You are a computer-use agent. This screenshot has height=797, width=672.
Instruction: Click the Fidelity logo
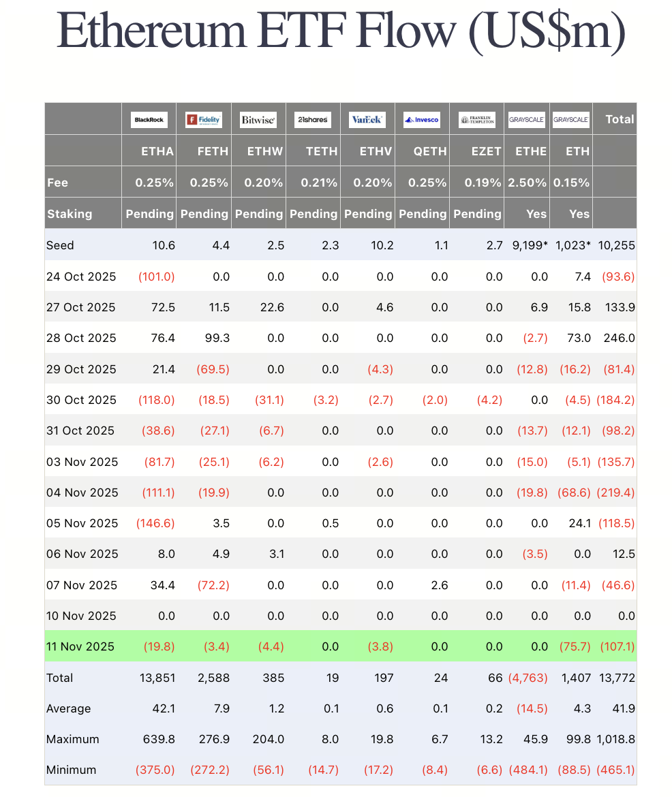pyautogui.click(x=204, y=120)
